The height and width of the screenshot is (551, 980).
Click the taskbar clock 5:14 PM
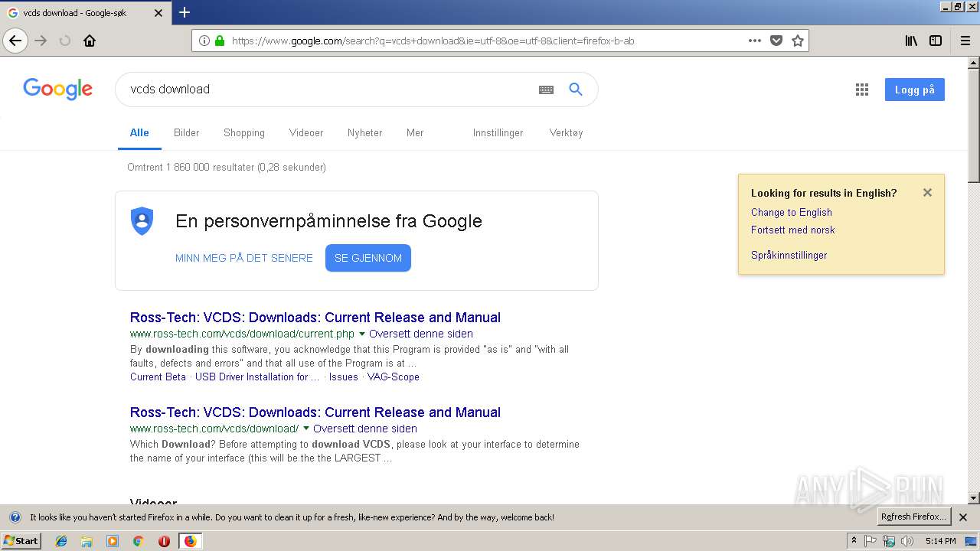coord(940,541)
